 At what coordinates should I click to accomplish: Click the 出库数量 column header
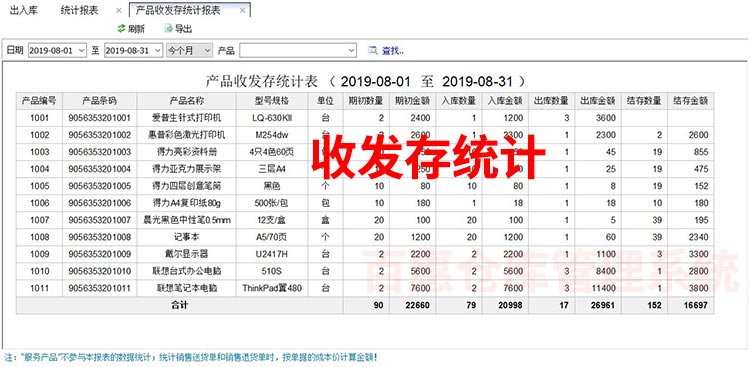[551, 101]
